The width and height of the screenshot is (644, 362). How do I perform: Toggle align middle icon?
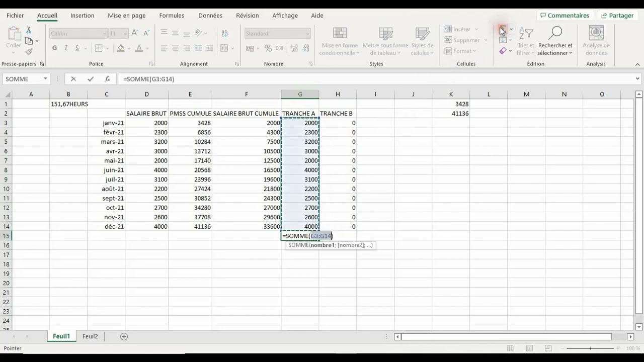coord(175,33)
